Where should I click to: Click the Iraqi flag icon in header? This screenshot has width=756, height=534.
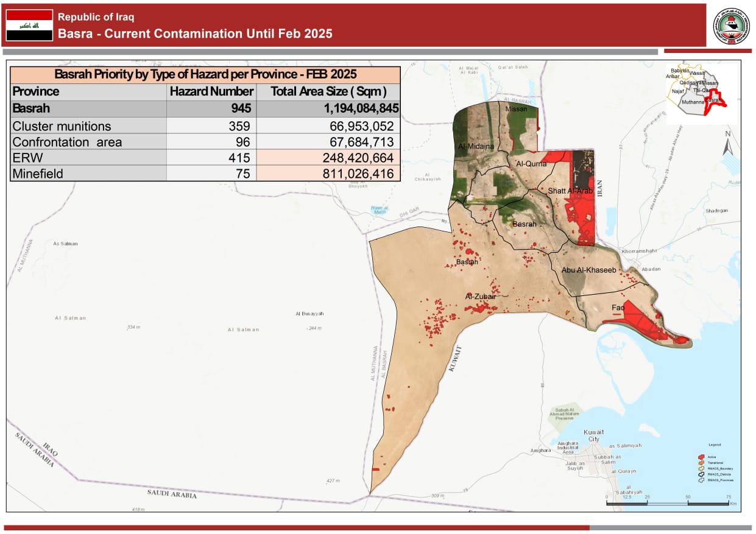pos(29,26)
